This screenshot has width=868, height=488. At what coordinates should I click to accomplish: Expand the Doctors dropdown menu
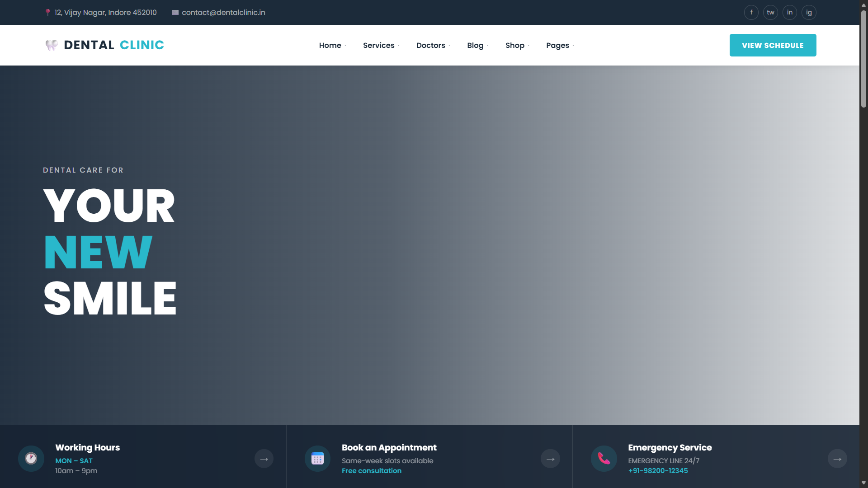pos(433,45)
